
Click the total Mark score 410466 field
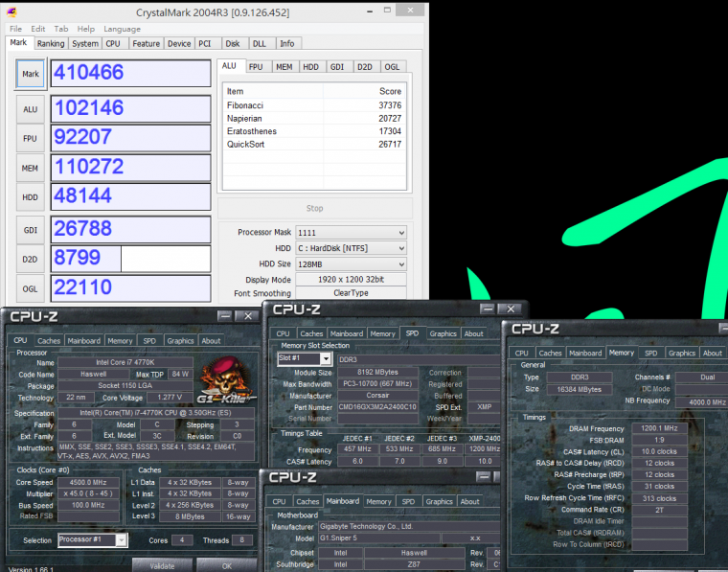(x=130, y=73)
